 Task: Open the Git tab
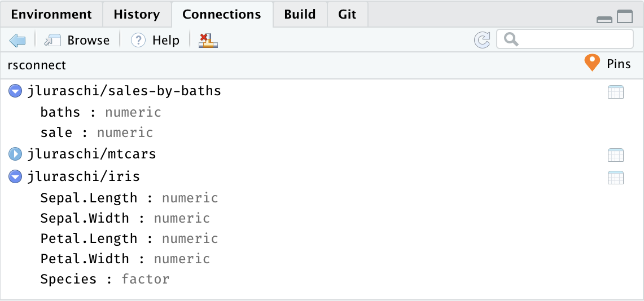[347, 14]
